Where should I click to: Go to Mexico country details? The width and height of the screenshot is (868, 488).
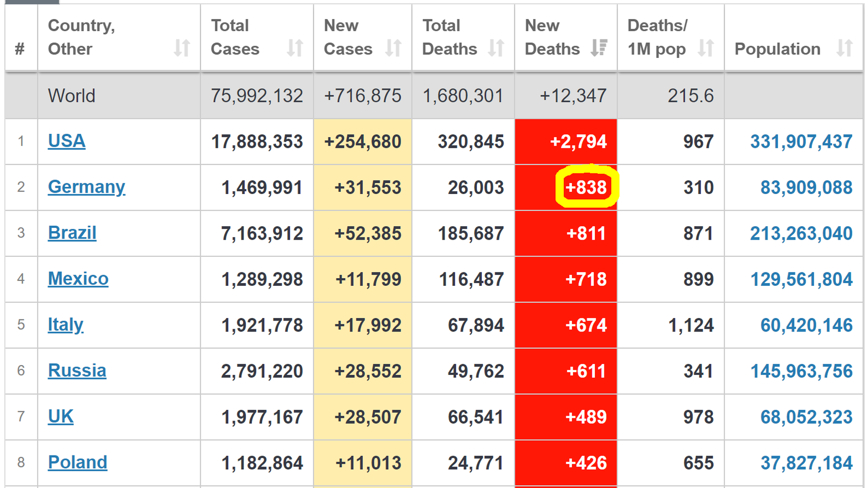78,279
